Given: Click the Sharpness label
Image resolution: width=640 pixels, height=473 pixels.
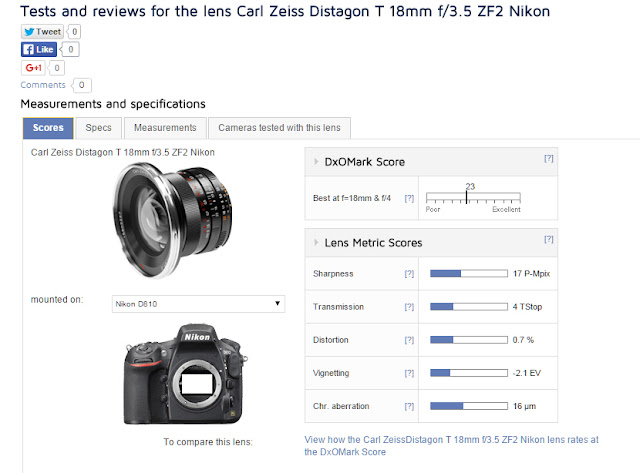Looking at the screenshot, I should [x=333, y=274].
